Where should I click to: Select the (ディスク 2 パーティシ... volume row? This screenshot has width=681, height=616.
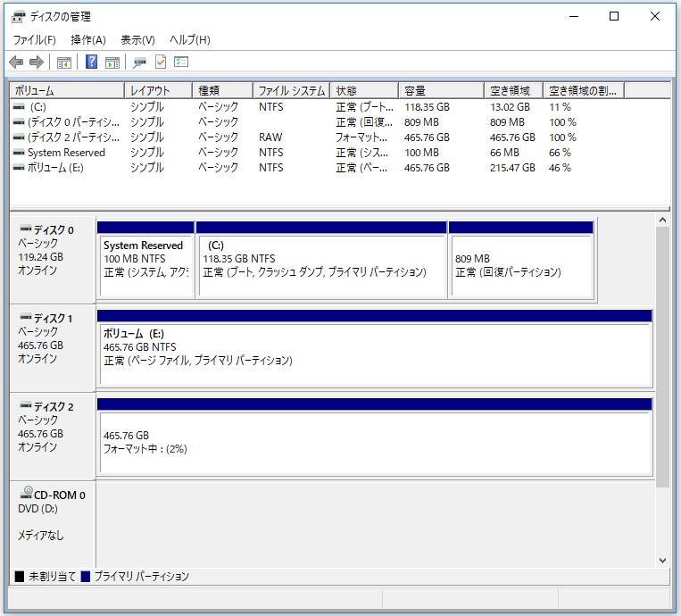coord(73,137)
